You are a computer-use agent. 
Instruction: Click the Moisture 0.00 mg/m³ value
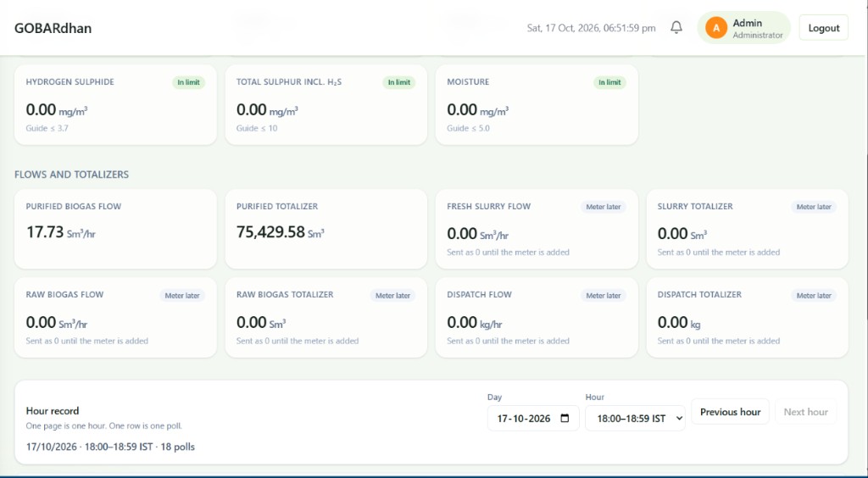click(478, 110)
